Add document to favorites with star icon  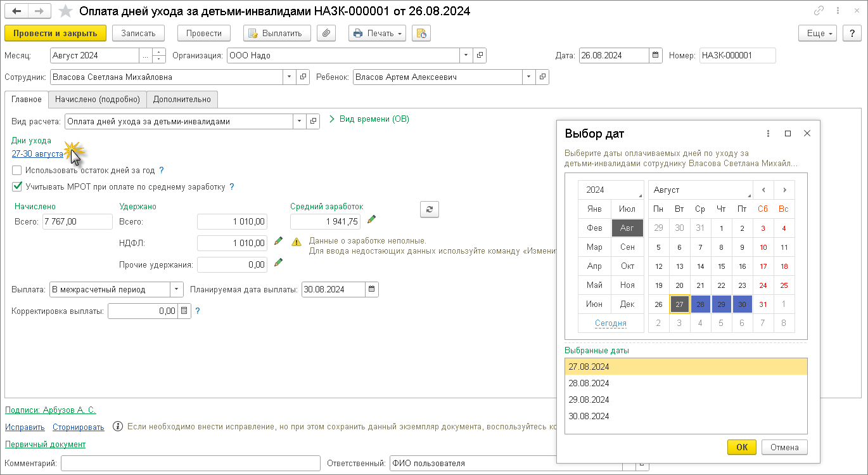65,11
